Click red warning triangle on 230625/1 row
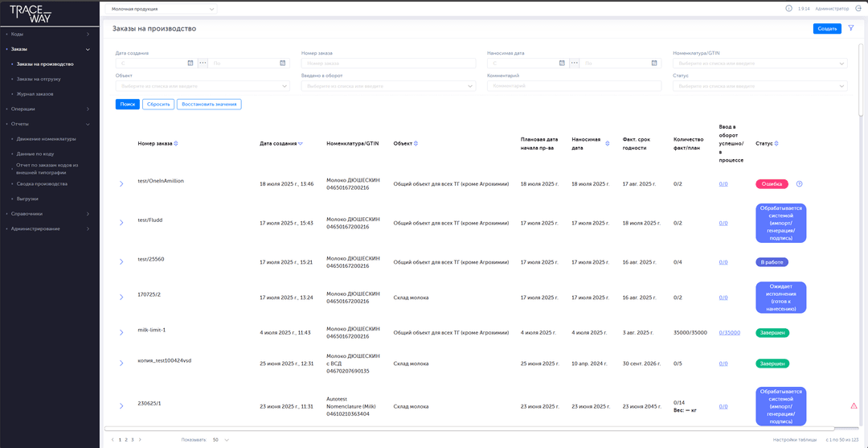 [854, 406]
